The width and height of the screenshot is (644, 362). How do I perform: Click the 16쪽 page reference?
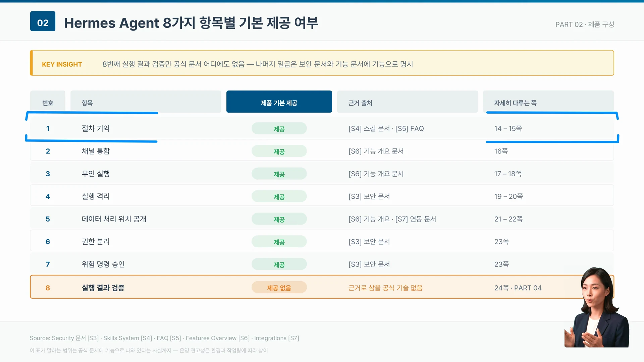click(501, 151)
